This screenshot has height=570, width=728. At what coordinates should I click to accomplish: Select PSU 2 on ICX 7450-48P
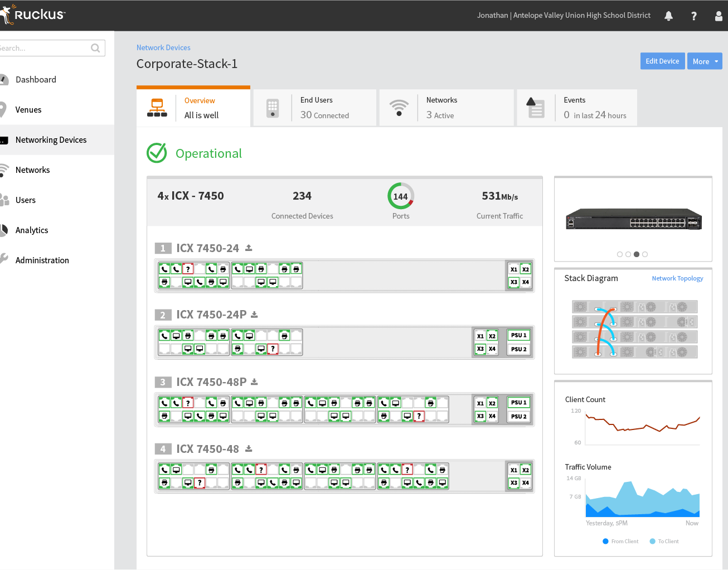pyautogui.click(x=518, y=416)
